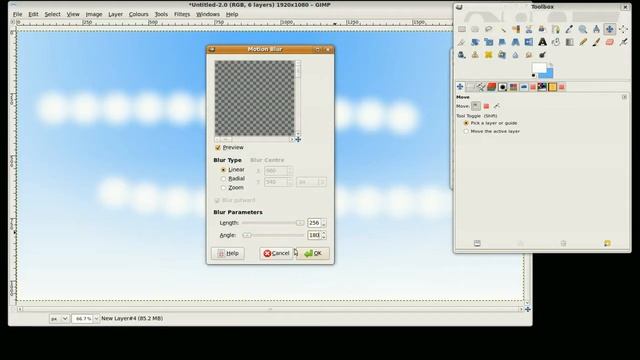
Task: Select the Paths tool
Action: [x=556, y=29]
